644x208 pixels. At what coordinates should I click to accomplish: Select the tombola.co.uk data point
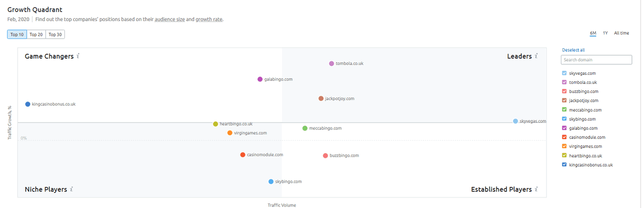coord(332,64)
